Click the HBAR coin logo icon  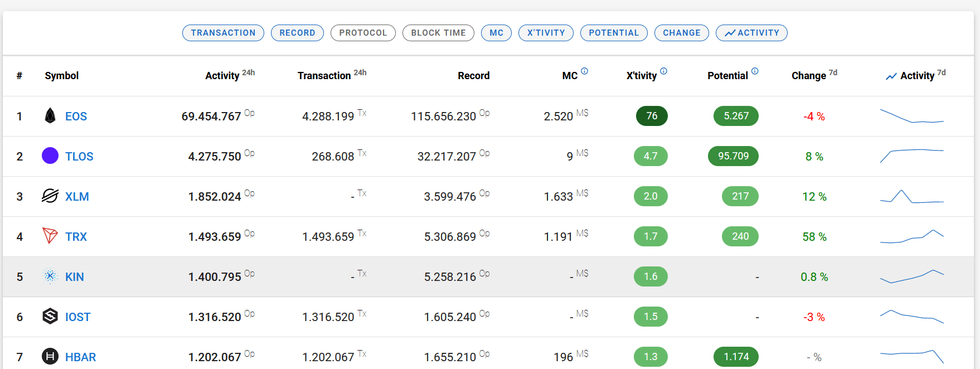click(50, 356)
